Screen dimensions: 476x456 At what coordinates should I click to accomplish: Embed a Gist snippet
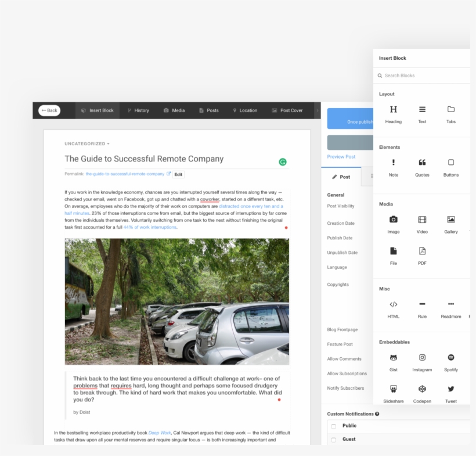coord(393,361)
